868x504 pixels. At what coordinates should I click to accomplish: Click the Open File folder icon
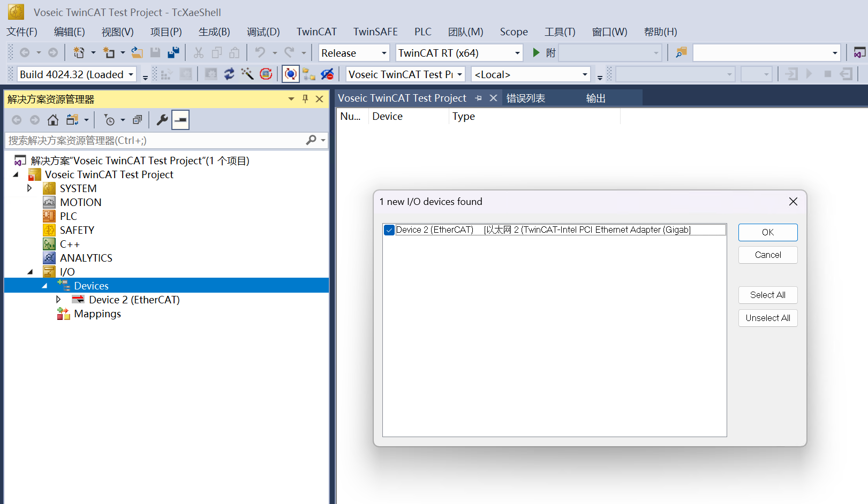pyautogui.click(x=137, y=52)
